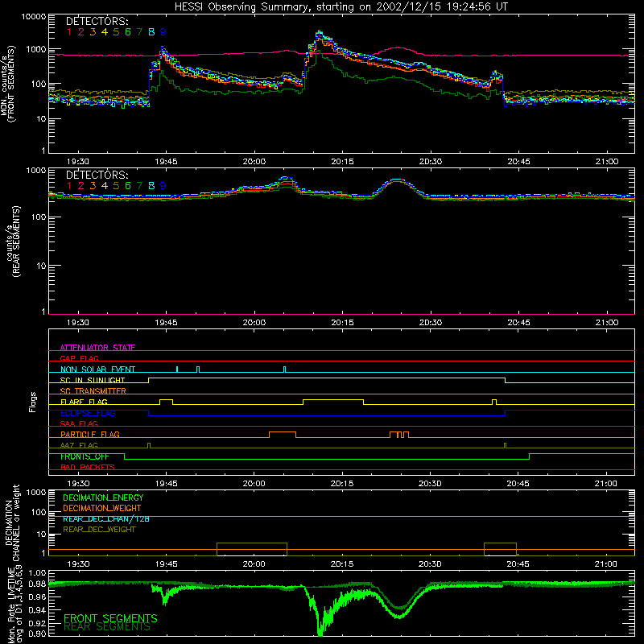
Task: Click detector '6' in rear segments legend
Action: point(128,186)
